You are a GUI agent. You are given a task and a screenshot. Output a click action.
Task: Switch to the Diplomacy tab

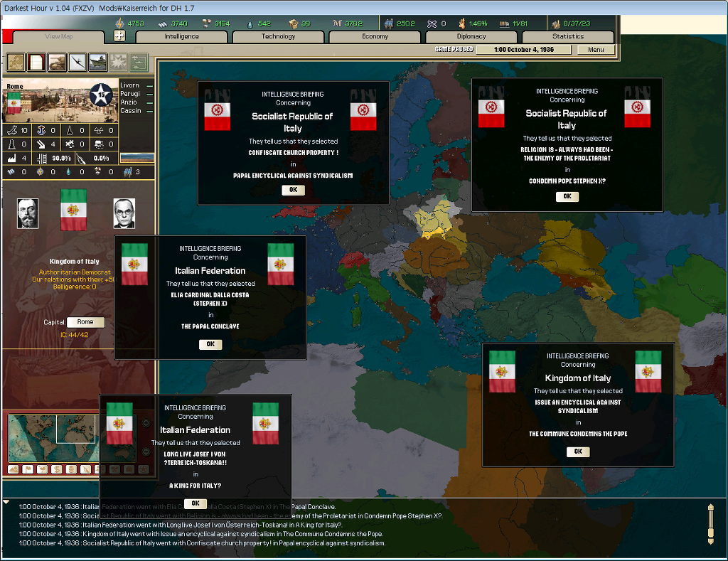(x=471, y=36)
